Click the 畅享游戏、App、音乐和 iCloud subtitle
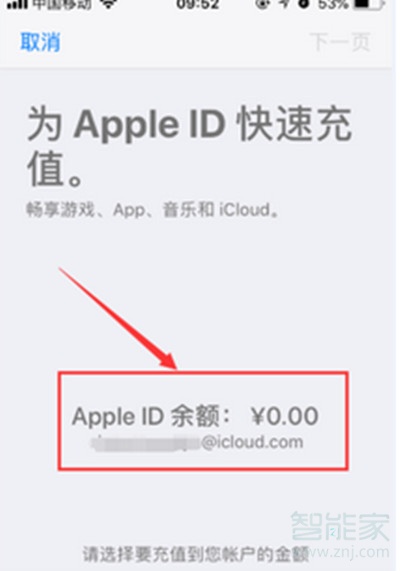 (x=153, y=210)
